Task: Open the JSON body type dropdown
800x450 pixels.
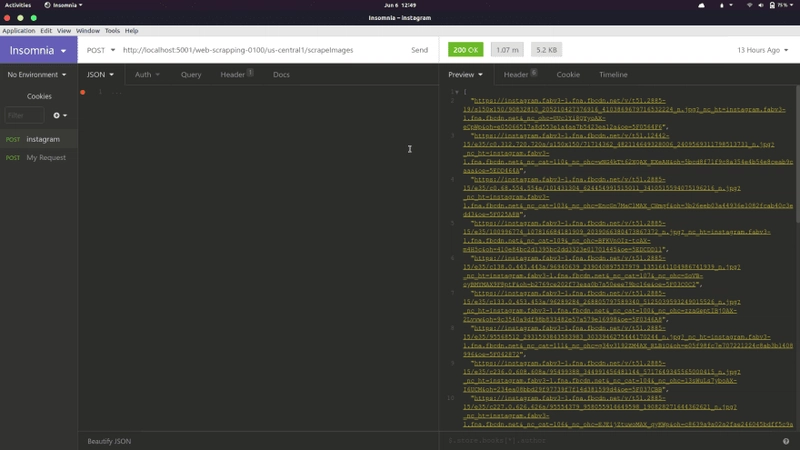Action: 100,74
